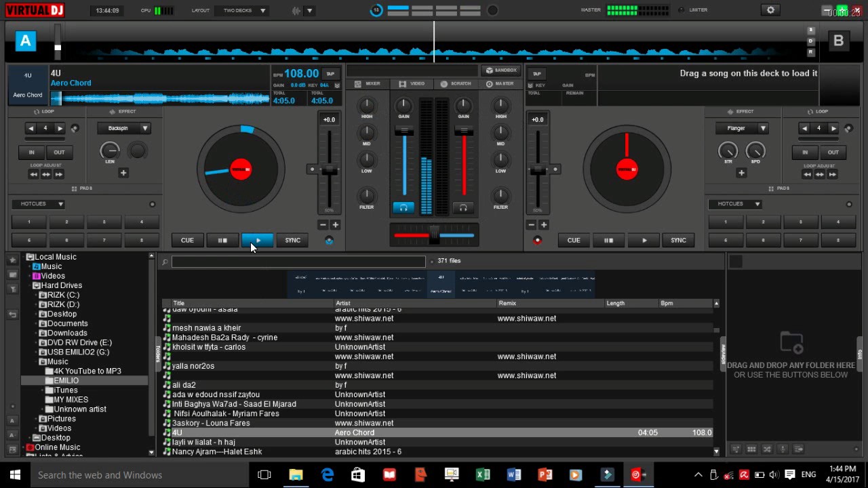Move deck A loop back icon

(x=33, y=174)
